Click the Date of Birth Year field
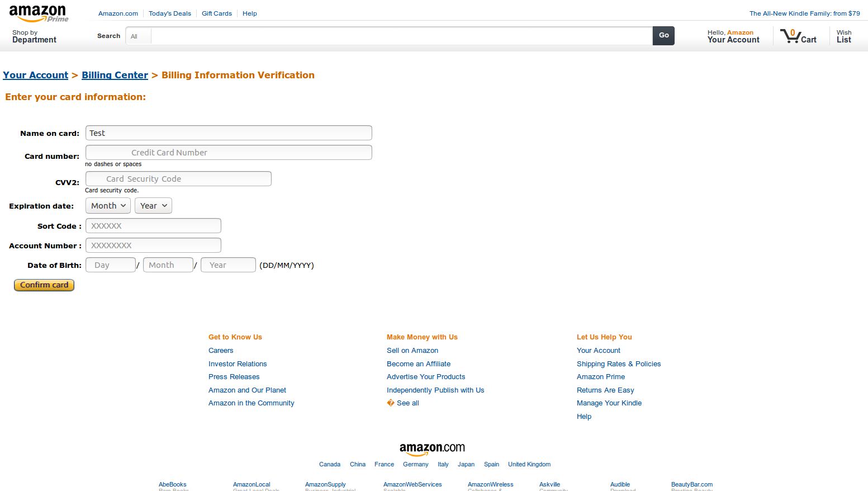 point(228,265)
